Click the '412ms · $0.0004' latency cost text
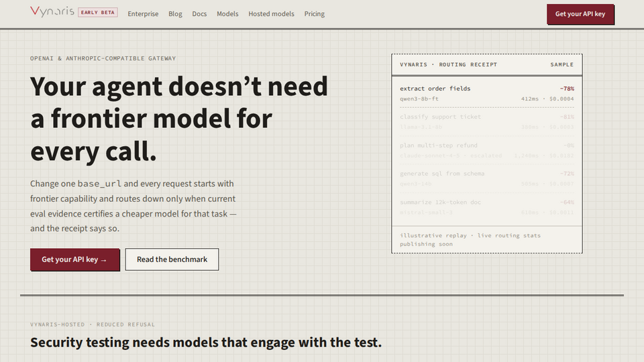 (x=547, y=99)
